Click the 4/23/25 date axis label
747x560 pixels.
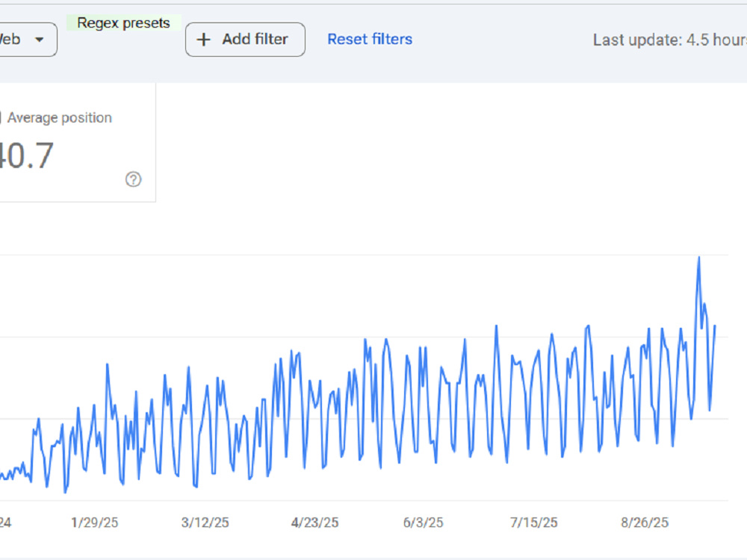tap(315, 523)
